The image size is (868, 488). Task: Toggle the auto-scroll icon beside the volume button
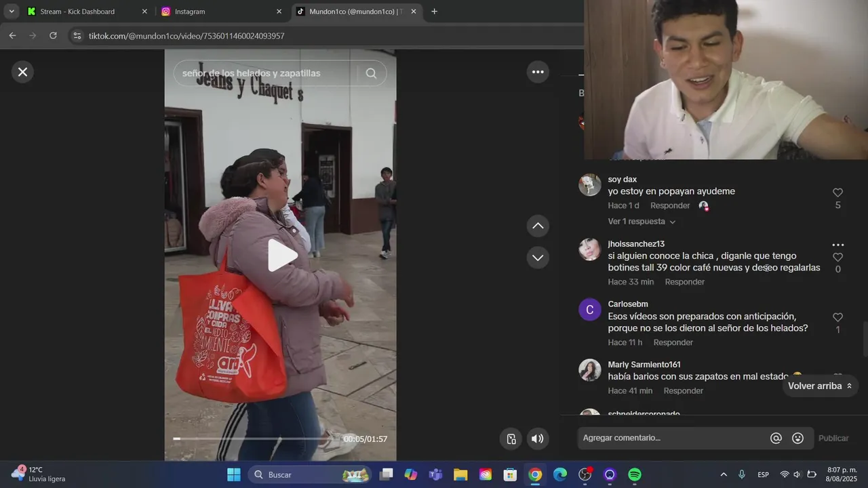click(512, 439)
